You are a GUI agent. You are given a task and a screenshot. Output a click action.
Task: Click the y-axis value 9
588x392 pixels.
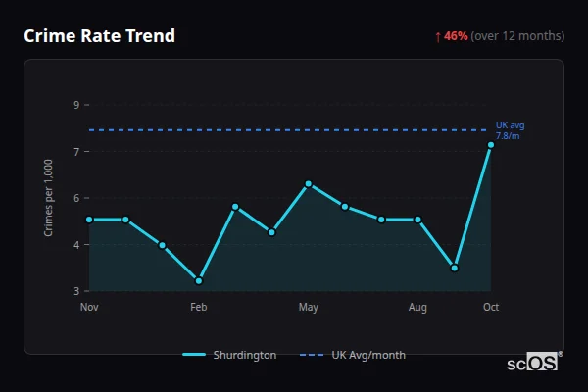76,105
